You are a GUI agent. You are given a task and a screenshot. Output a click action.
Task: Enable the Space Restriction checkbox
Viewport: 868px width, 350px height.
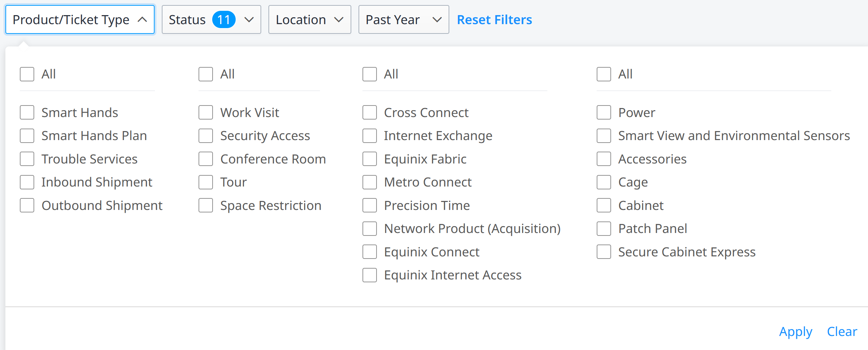[206, 205]
